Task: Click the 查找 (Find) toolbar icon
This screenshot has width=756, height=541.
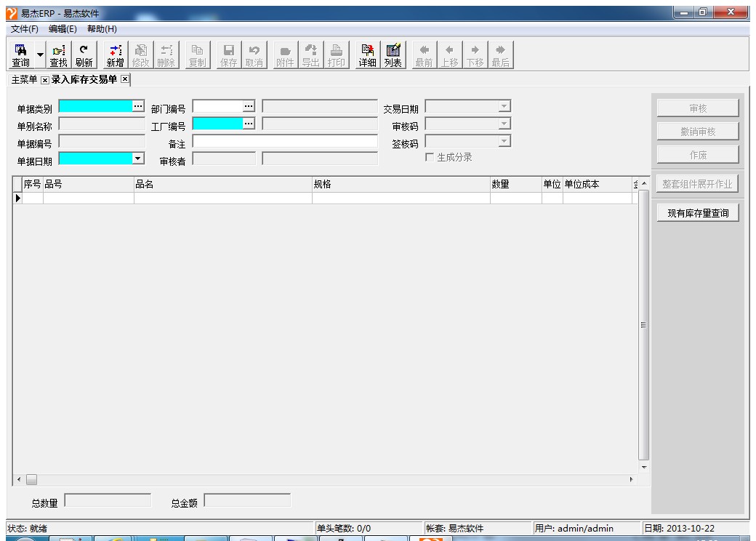Action: 58,55
